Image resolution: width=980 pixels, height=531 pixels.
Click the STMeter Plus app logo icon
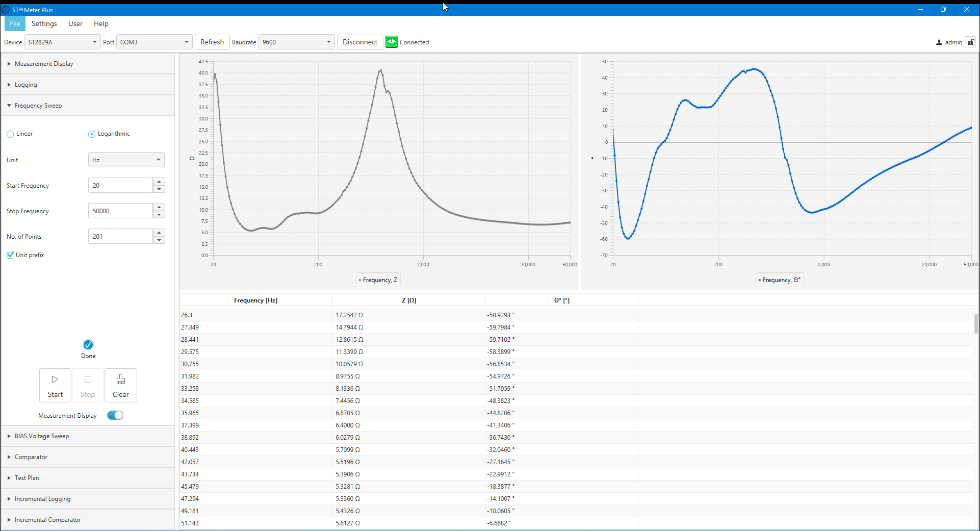[6, 10]
